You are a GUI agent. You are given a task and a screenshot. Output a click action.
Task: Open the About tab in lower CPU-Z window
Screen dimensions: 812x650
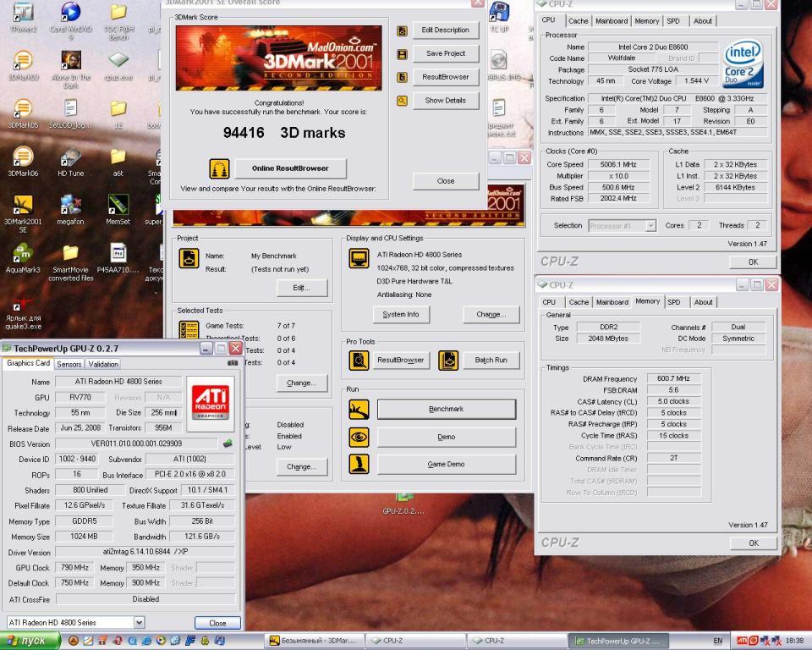[x=703, y=302]
